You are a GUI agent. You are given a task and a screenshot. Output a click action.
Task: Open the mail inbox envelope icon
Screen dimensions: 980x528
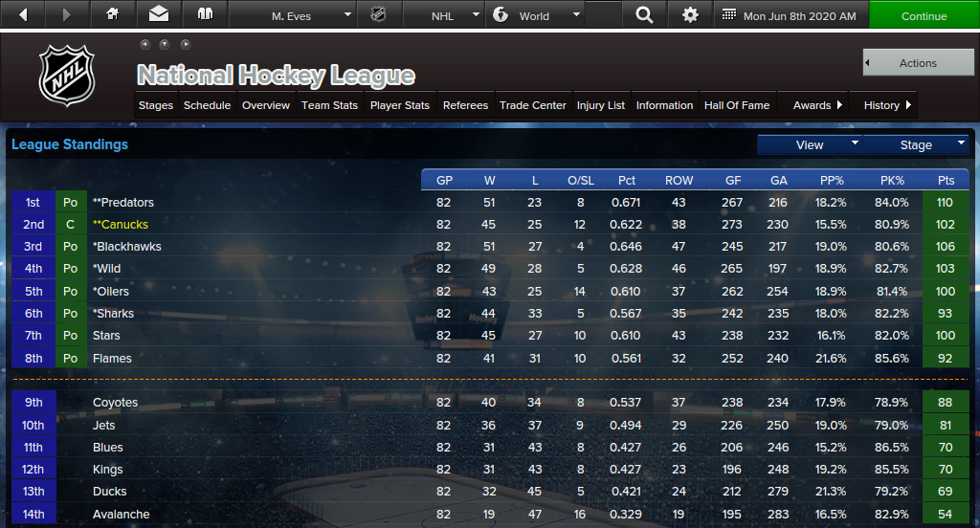pyautogui.click(x=159, y=13)
